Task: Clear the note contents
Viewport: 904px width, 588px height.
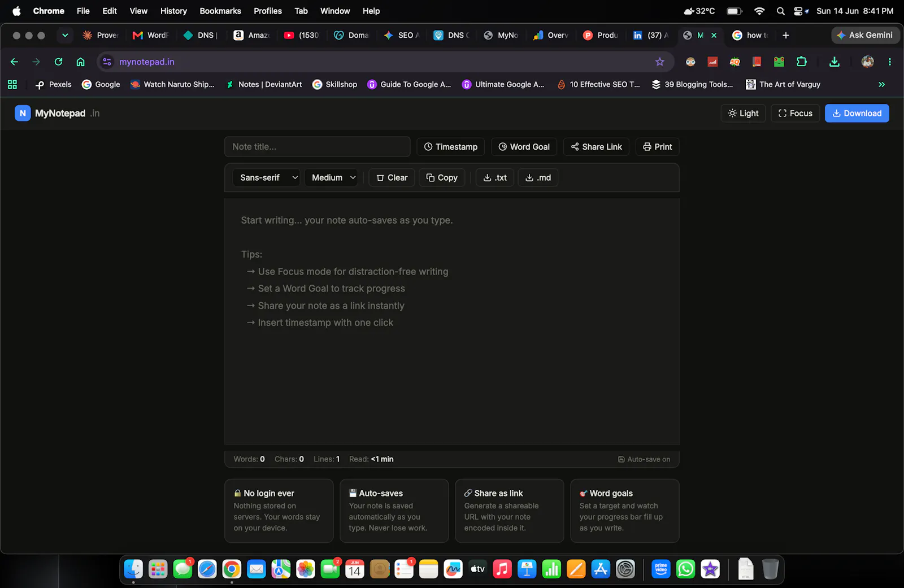Action: click(392, 177)
